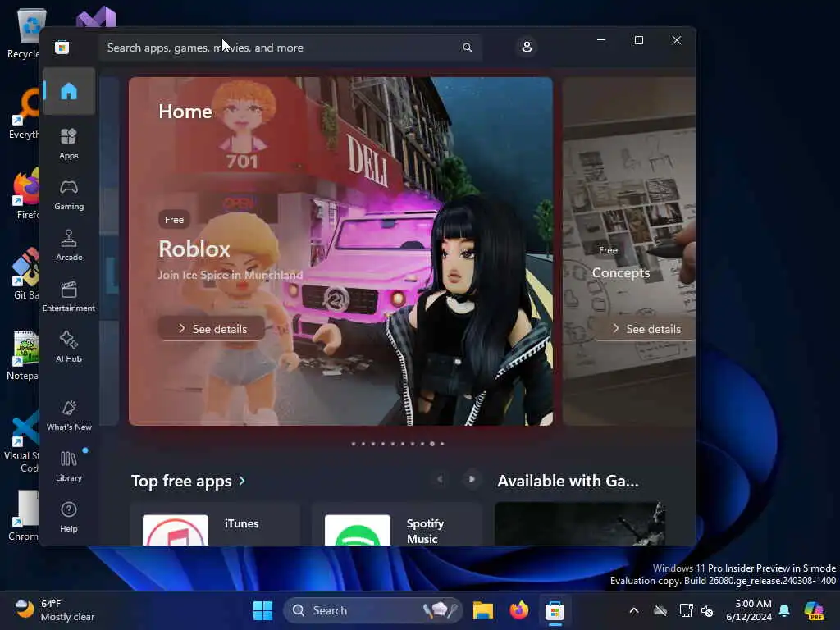Open the Apps section in the sidebar

69,144
